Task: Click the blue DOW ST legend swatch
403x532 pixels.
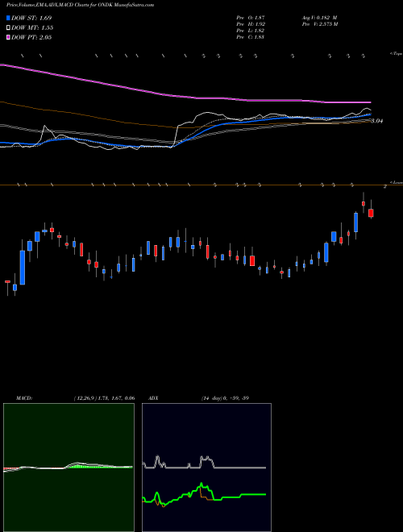Action: (8, 18)
